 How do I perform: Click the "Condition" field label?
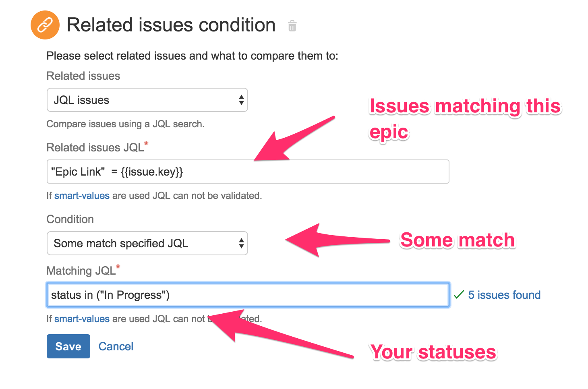click(x=70, y=219)
